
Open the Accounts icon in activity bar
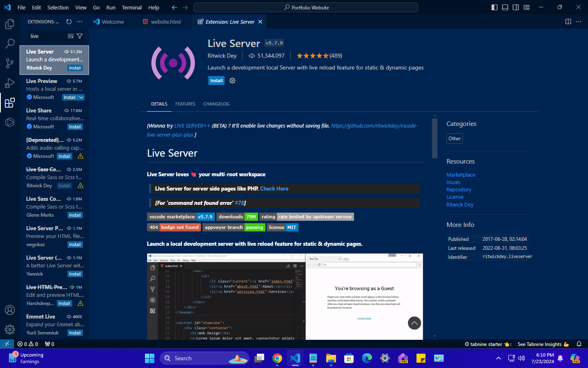click(10, 310)
